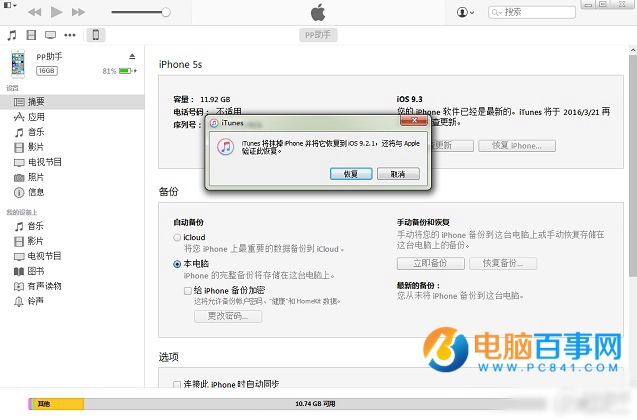
Task: Select the iCloud backup radio button
Action: (177, 237)
